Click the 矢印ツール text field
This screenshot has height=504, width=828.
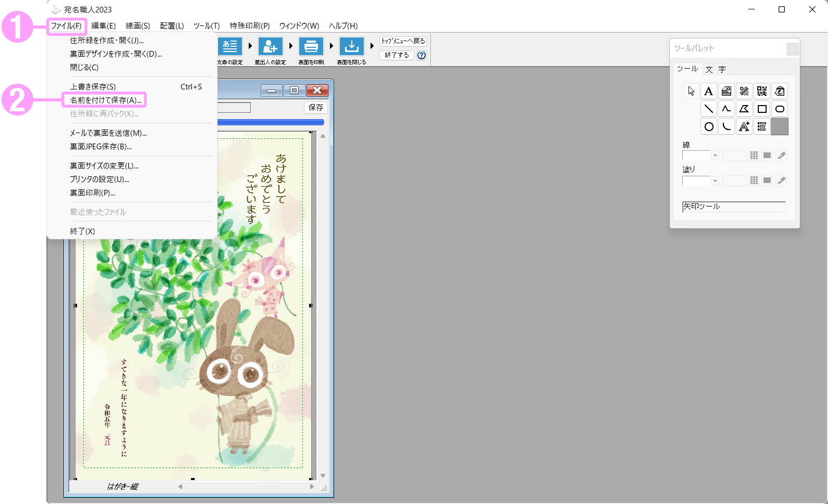click(733, 207)
